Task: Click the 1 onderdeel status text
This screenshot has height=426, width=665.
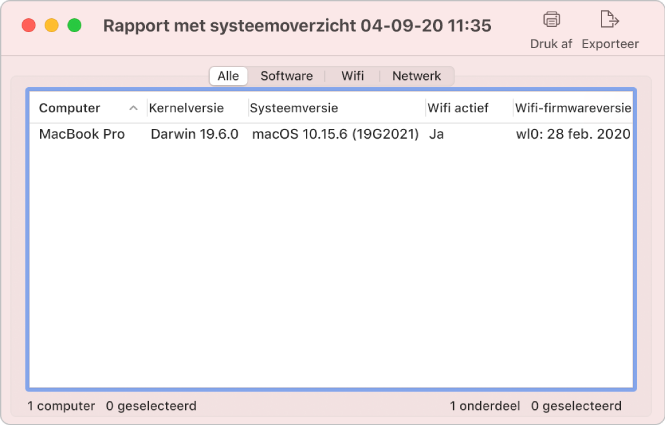Action: coord(485,406)
